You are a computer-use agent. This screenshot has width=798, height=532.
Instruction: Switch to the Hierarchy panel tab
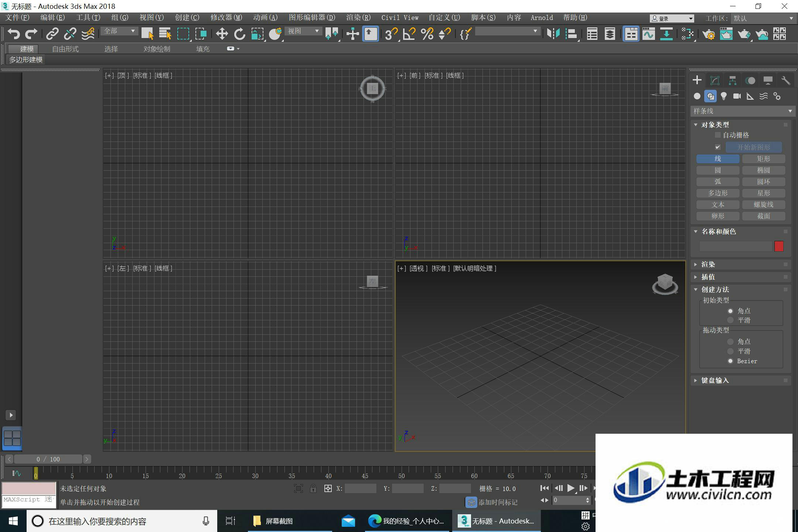click(x=733, y=81)
